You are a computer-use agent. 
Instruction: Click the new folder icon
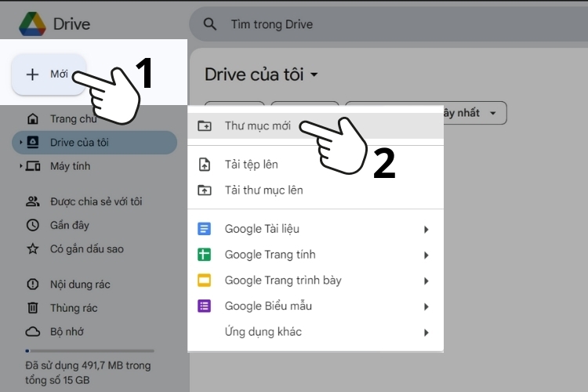pyautogui.click(x=205, y=126)
